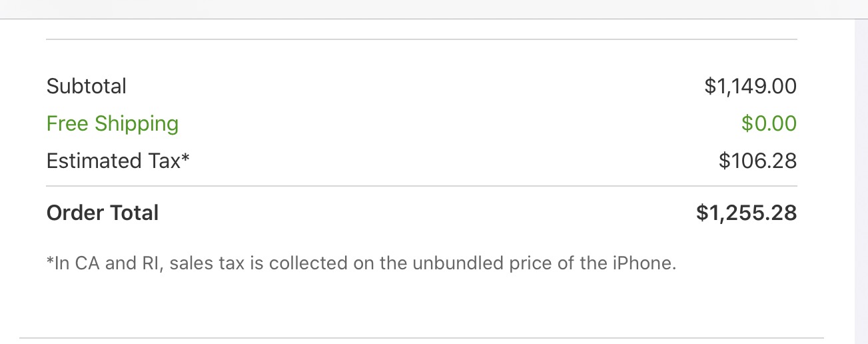Screen dimensions: 868x344
Task: Click the word "price" in the footnote
Action: click(520, 264)
